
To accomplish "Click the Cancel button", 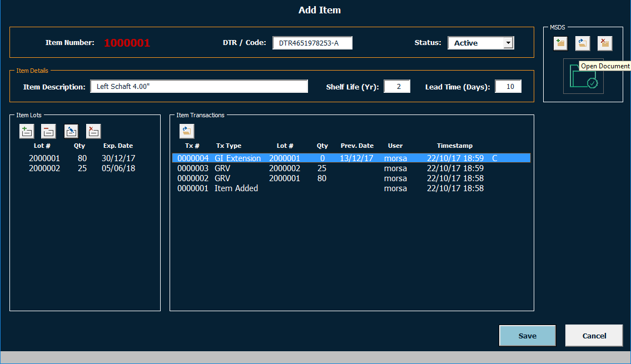I will [594, 336].
